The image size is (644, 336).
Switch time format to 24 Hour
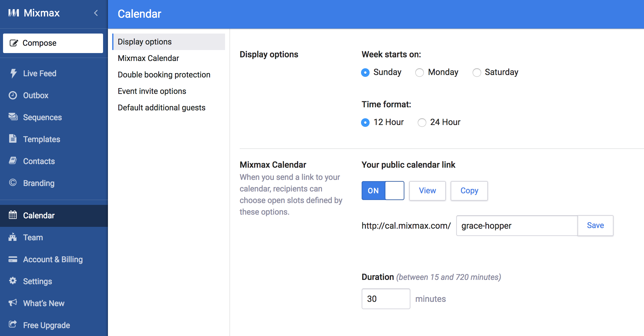pyautogui.click(x=422, y=123)
